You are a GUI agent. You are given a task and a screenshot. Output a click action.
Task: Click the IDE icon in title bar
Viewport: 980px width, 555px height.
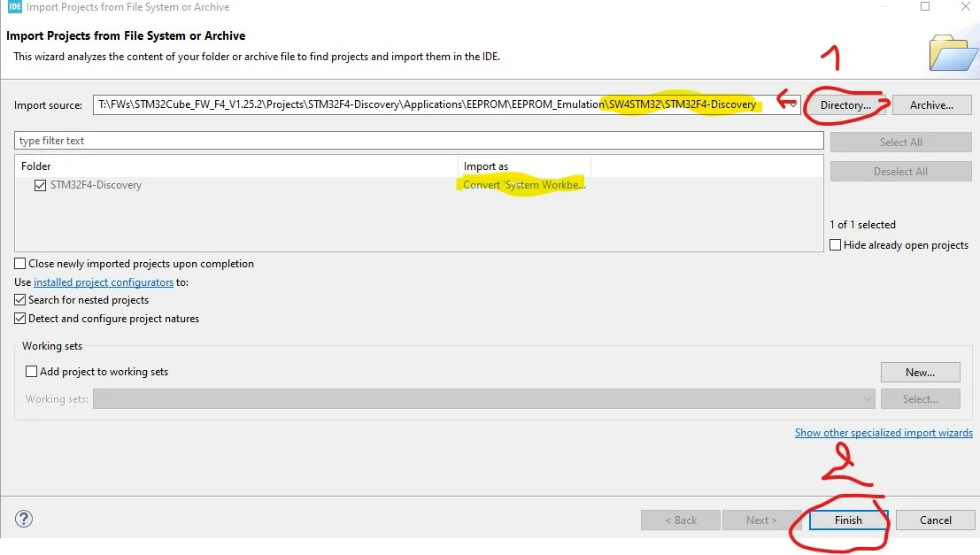14,7
